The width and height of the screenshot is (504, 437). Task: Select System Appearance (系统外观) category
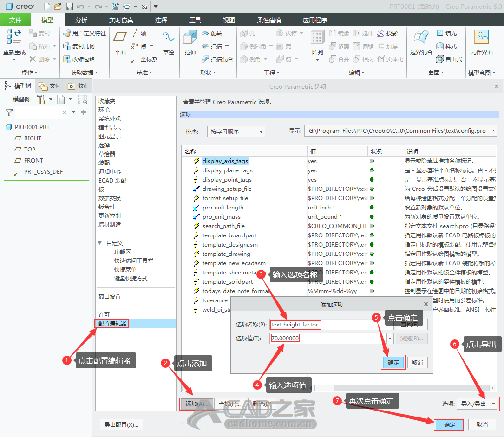click(110, 119)
